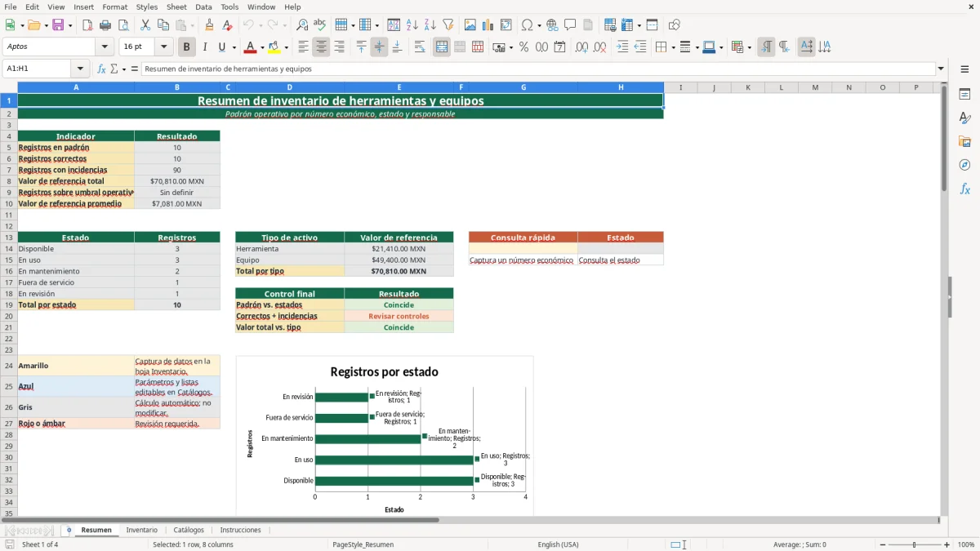Click the AutoFilter funnel icon
This screenshot has height=551, width=980.
[448, 25]
